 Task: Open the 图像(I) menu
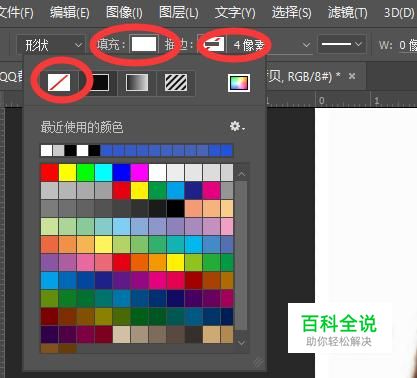pos(124,13)
